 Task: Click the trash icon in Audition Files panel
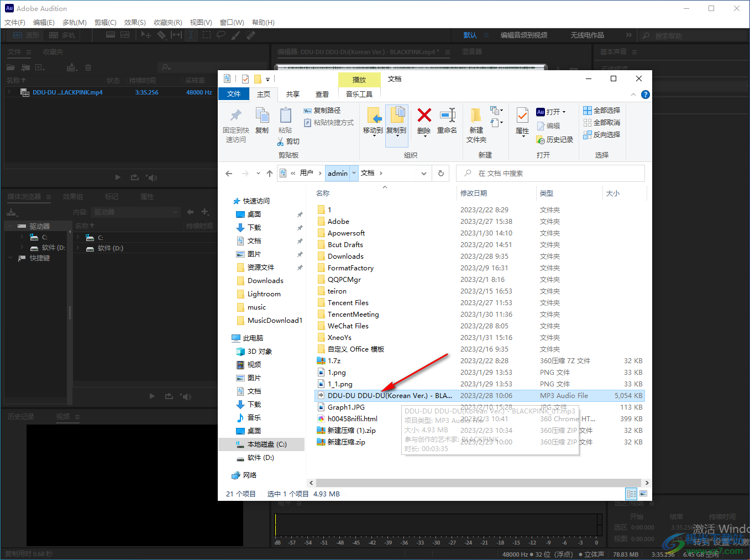(88, 67)
